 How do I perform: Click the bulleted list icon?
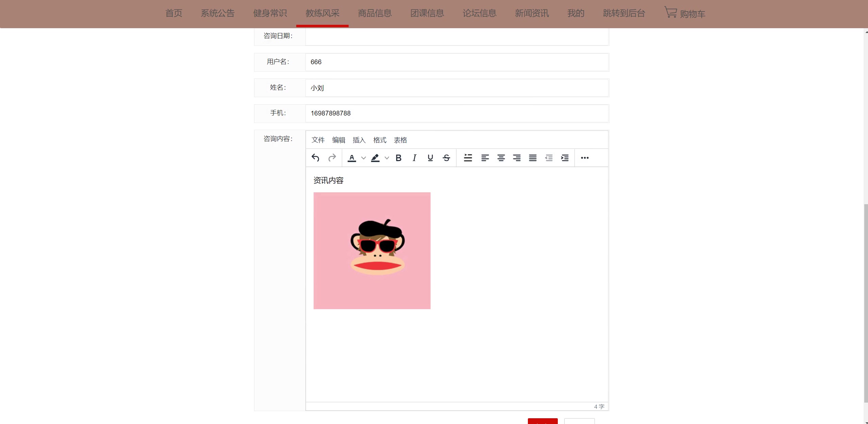(x=468, y=158)
